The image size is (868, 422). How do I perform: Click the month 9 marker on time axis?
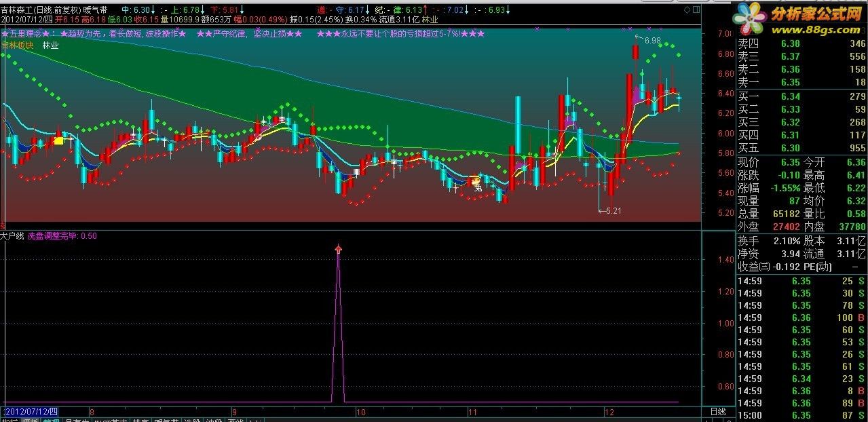[x=234, y=412]
